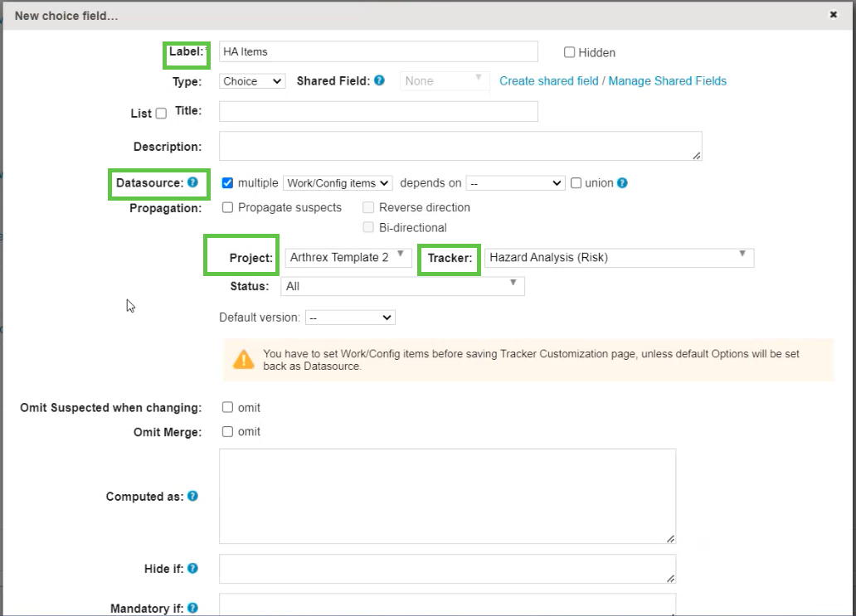Click the orange warning triangle icon
This screenshot has width=856, height=616.
(x=244, y=359)
